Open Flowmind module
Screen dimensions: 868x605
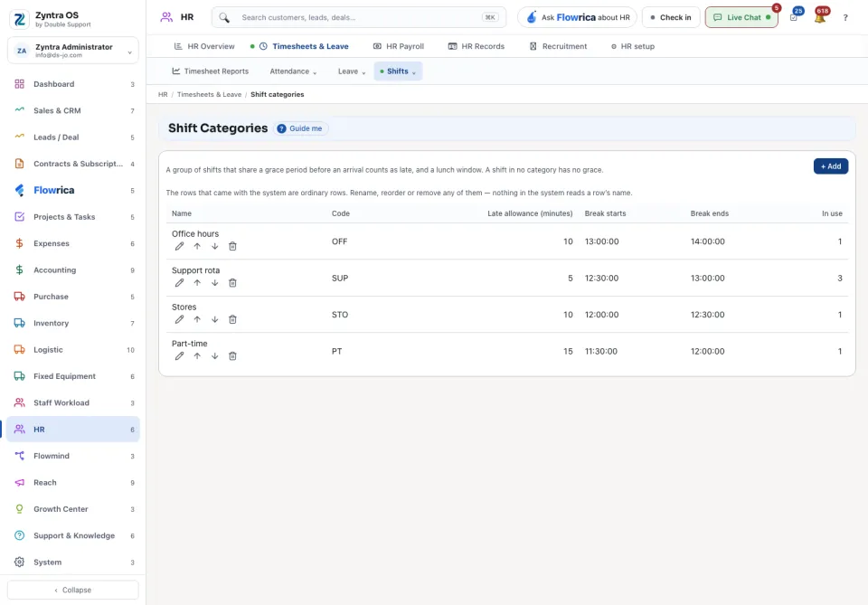(x=73, y=456)
